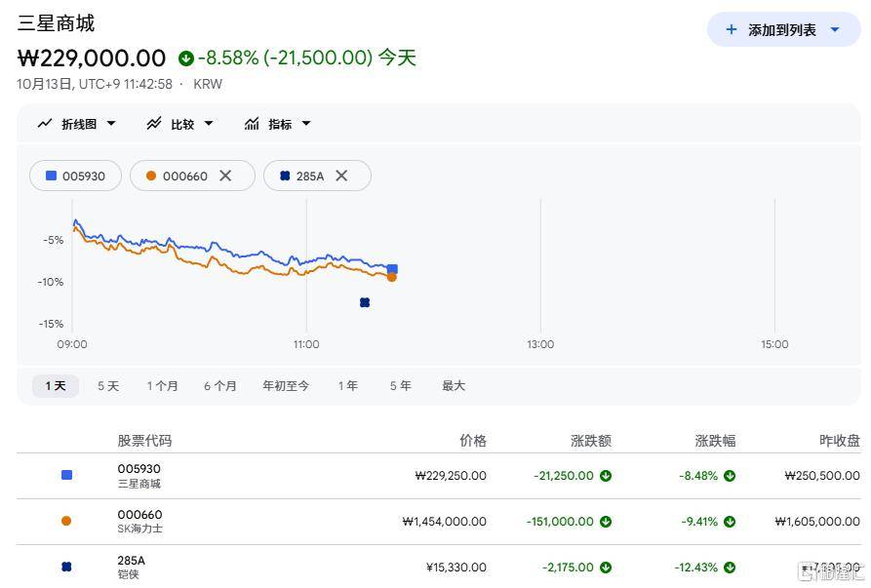Select the 1 年 time range
The width and height of the screenshot is (871, 588).
[x=348, y=386]
